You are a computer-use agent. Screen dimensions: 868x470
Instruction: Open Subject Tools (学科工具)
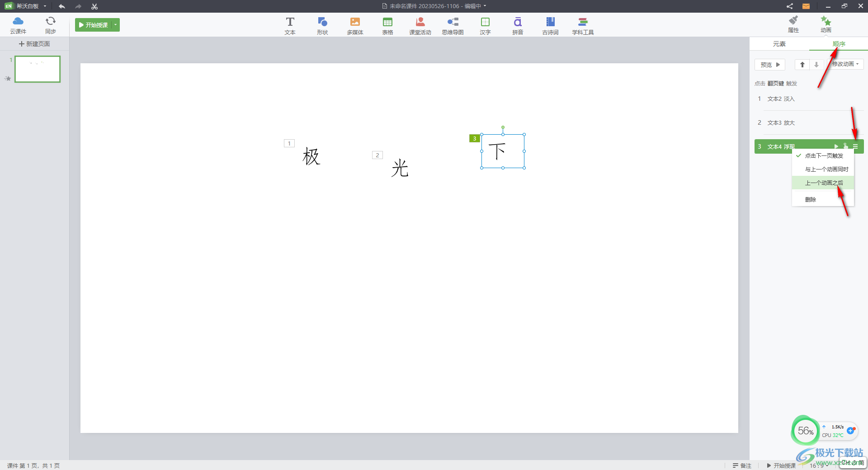pyautogui.click(x=583, y=26)
